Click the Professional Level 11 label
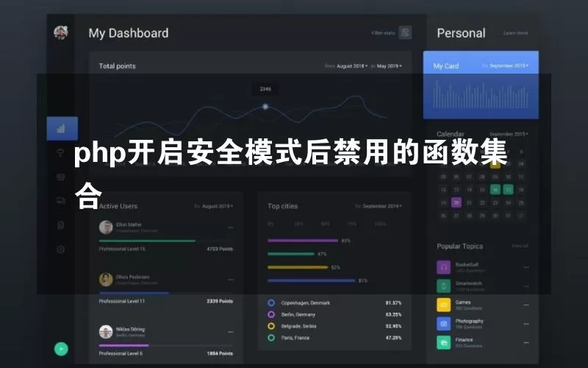 click(x=122, y=301)
